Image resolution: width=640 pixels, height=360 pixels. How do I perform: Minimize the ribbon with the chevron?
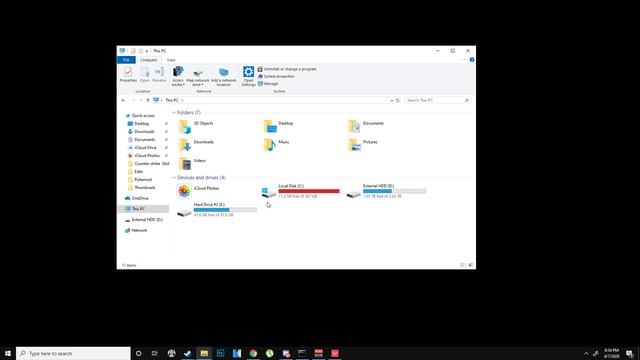pyautogui.click(x=464, y=60)
